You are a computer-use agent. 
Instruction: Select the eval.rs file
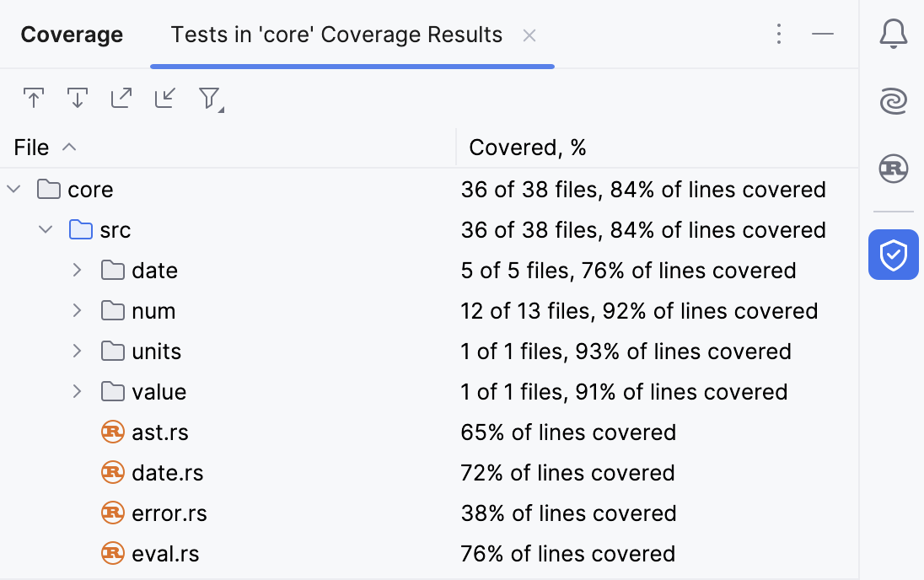pos(165,553)
